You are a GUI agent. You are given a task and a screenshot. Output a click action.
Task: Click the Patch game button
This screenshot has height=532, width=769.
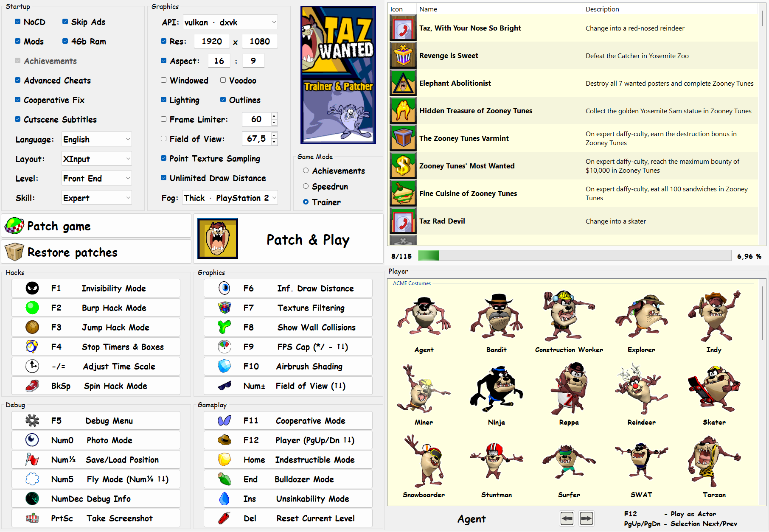[x=97, y=226]
